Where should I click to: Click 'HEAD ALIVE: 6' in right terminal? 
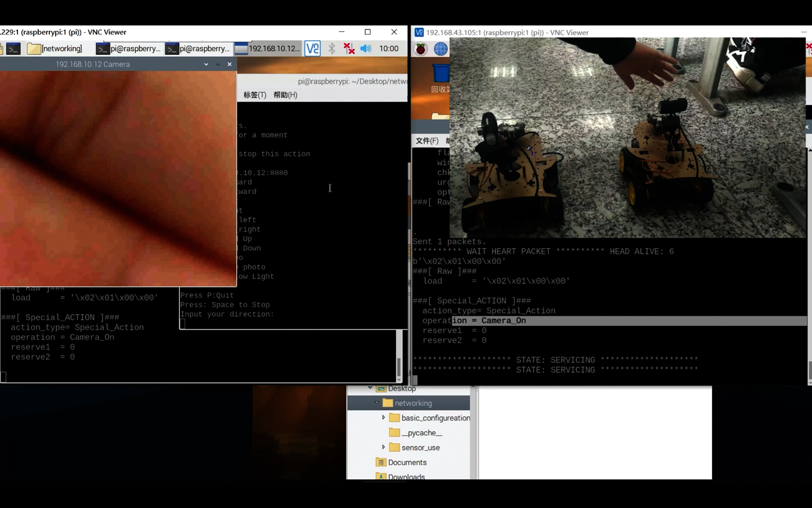[x=642, y=252]
